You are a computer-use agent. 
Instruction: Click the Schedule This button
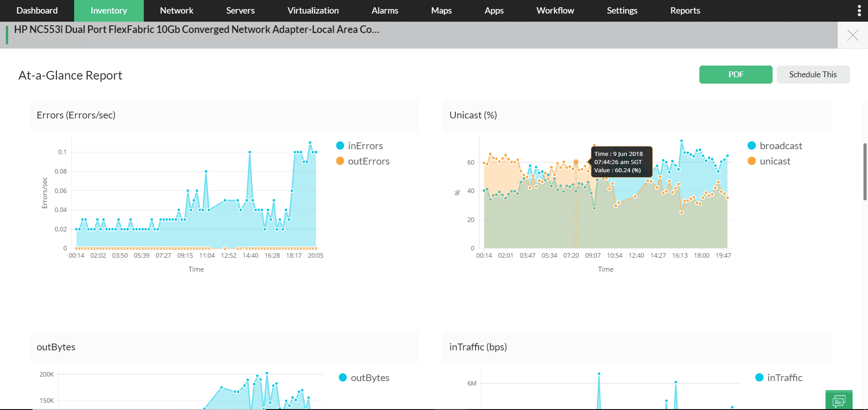click(813, 75)
